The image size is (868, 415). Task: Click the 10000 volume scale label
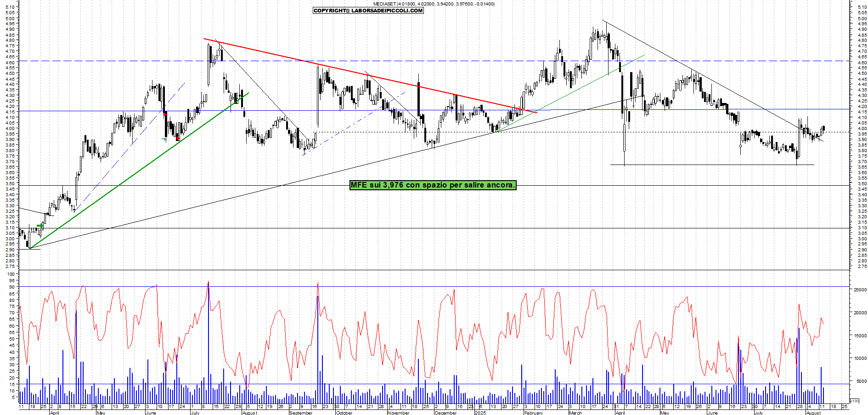(x=860, y=358)
